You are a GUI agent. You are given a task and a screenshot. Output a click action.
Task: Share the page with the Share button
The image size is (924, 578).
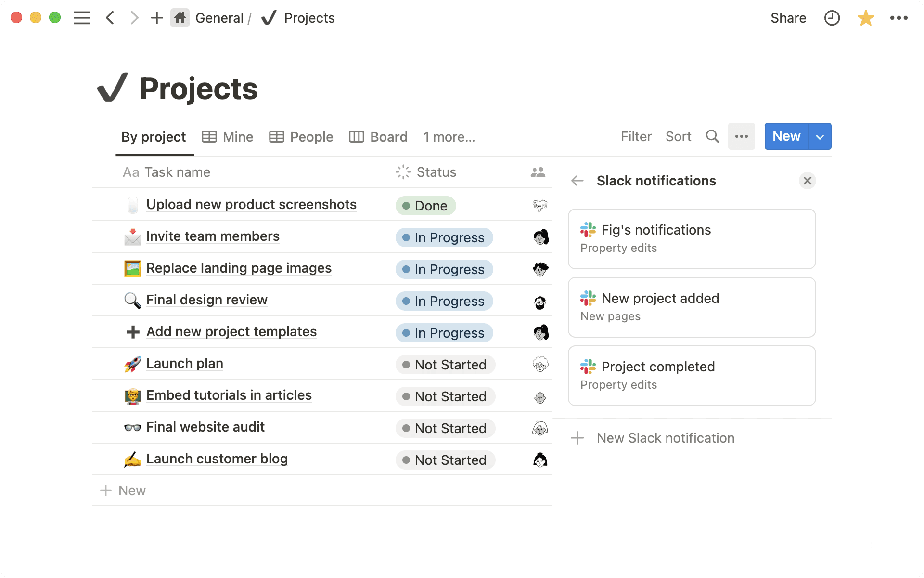pos(788,18)
